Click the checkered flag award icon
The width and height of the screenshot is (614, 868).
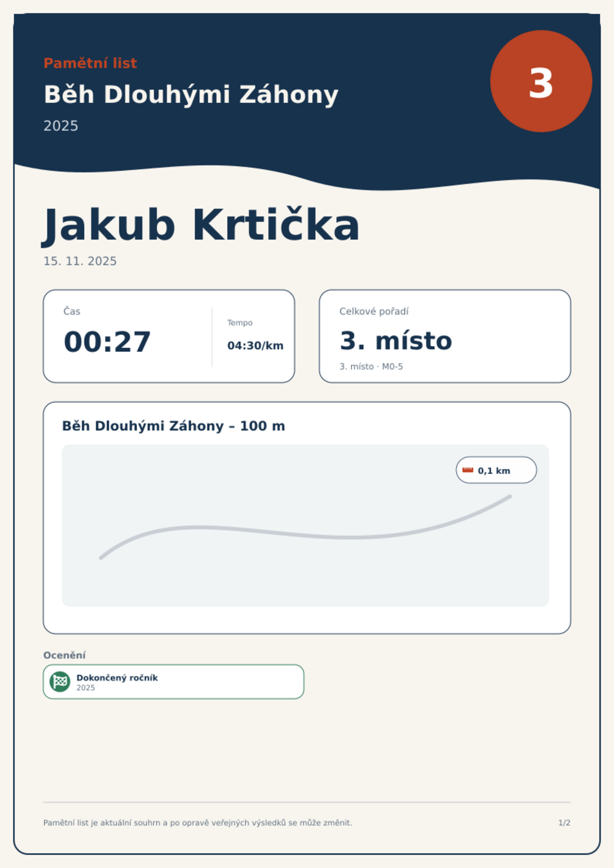point(60,681)
